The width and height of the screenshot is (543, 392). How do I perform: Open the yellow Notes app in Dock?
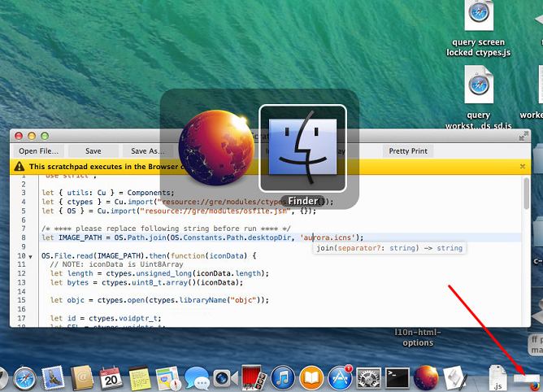[140, 378]
